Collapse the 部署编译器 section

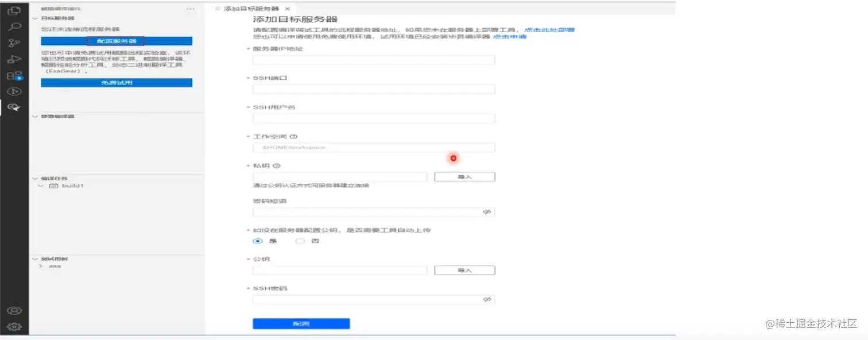tap(35, 117)
